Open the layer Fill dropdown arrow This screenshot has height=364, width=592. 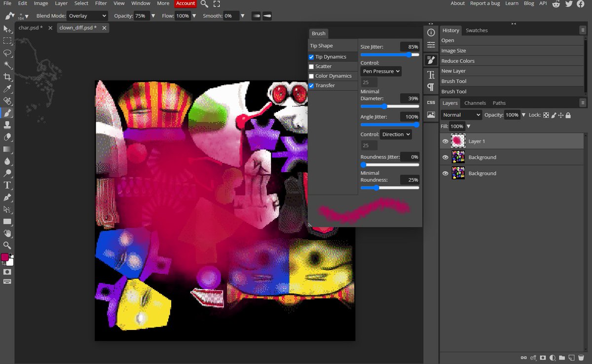[468, 127]
